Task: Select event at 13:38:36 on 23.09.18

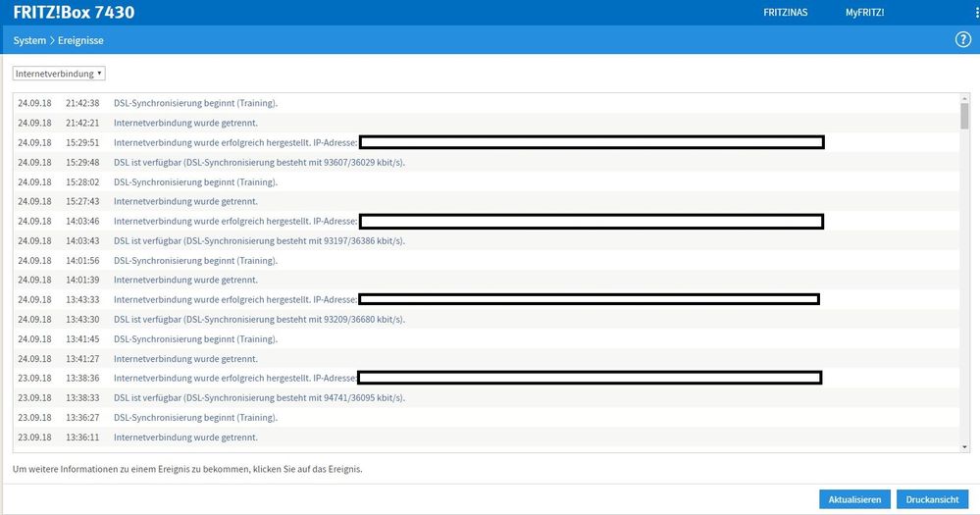Action: (487, 378)
